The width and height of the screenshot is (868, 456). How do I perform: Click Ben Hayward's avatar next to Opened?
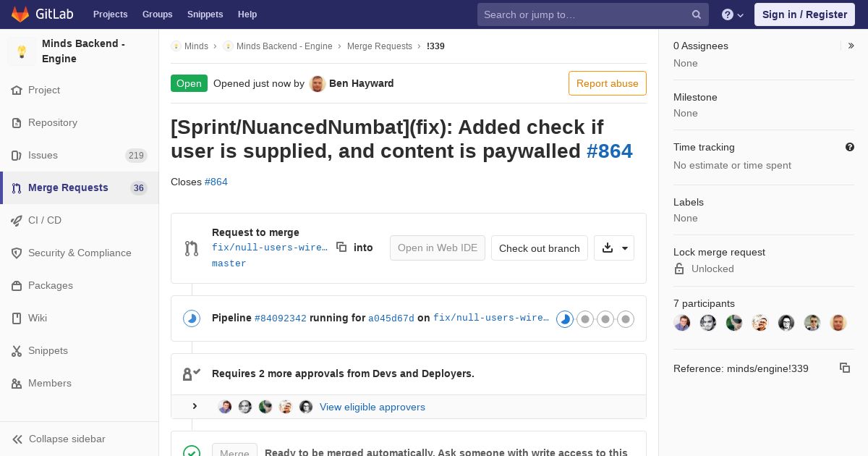(318, 83)
